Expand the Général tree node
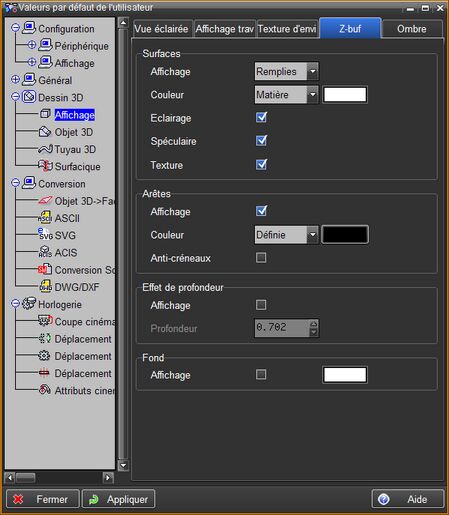The height and width of the screenshot is (515, 449). [x=15, y=80]
